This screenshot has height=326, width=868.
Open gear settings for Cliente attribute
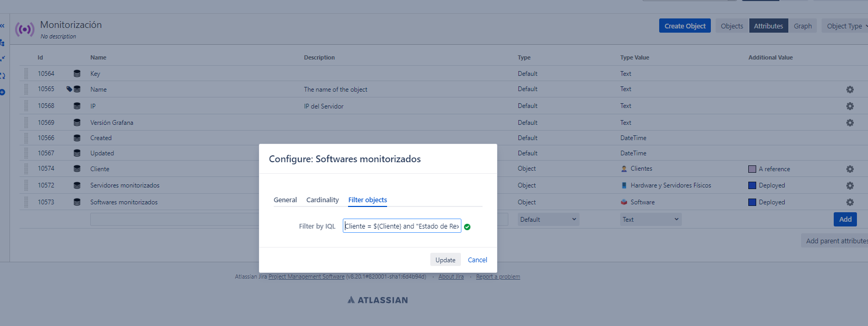tap(850, 169)
